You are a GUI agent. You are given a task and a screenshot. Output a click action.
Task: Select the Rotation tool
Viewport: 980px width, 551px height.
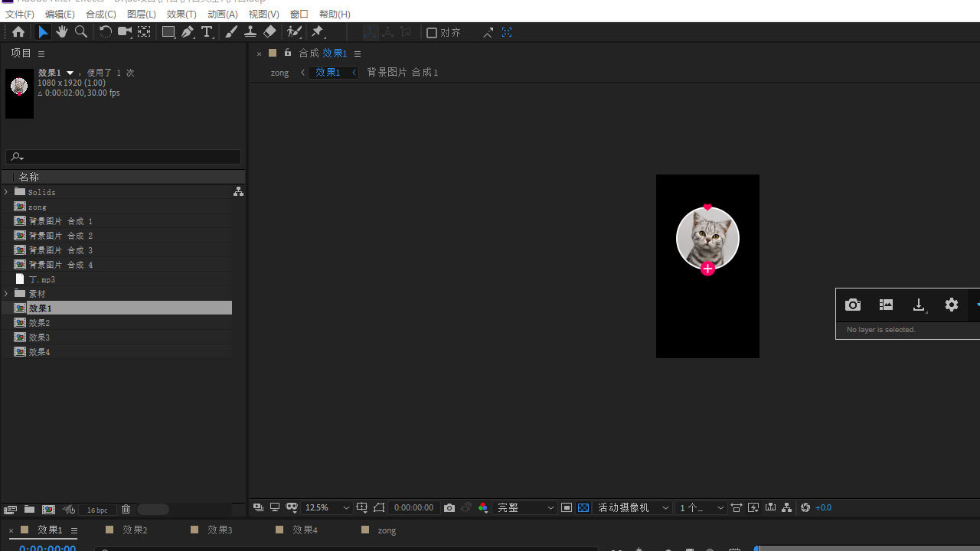click(x=106, y=32)
